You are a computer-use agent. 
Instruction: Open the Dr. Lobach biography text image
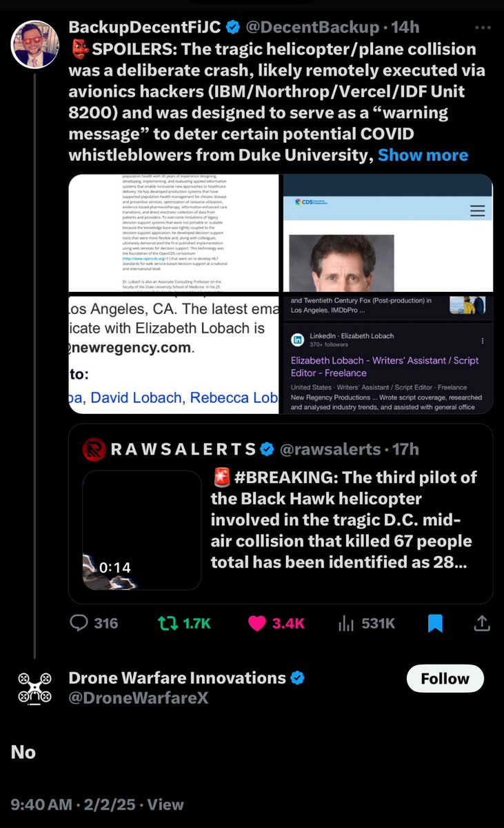172,233
